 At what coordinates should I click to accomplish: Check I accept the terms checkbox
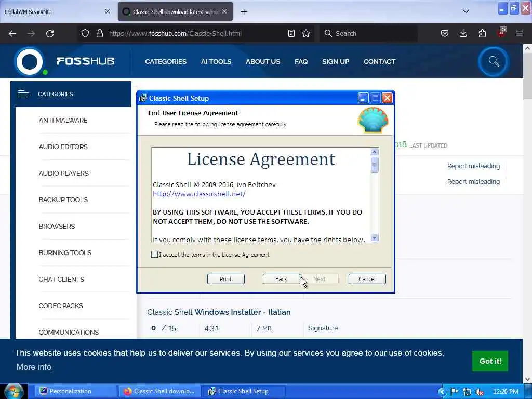(x=154, y=255)
